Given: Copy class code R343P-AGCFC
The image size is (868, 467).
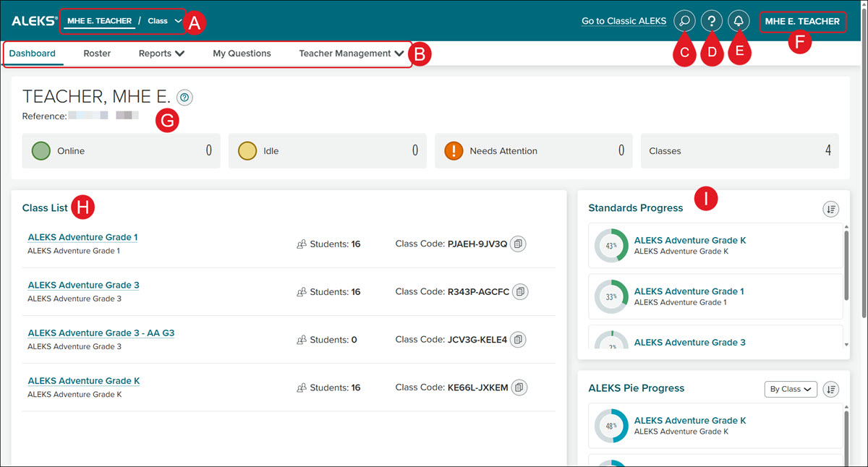Looking at the screenshot, I should tap(521, 292).
